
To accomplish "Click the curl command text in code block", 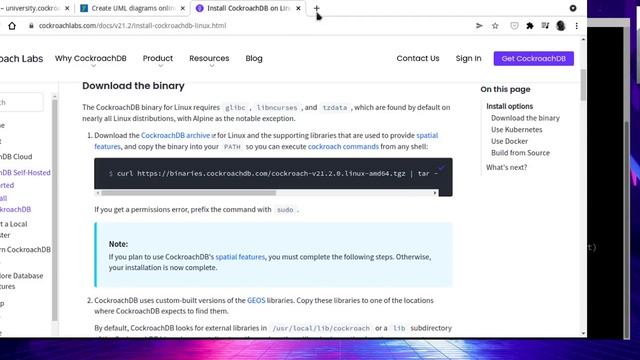I will click(277, 173).
